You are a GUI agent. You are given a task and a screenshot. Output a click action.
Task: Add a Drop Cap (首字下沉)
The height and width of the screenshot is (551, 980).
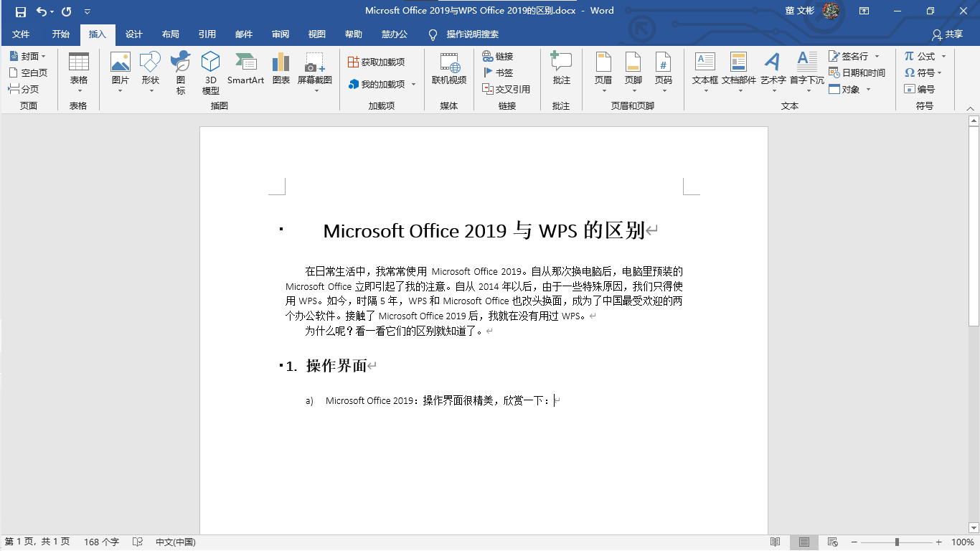tap(807, 73)
